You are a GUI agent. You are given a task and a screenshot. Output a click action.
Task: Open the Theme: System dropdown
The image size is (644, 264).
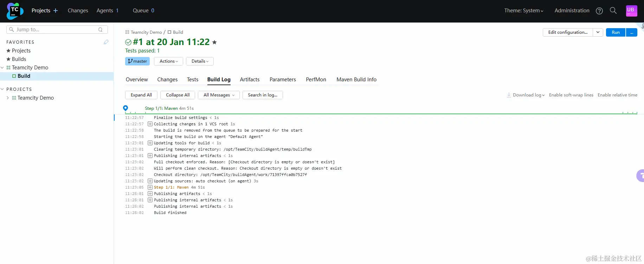coord(524,11)
